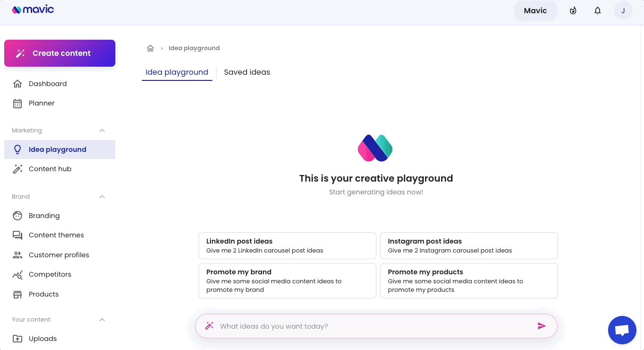Collapse the Your content section
Screen dimensions: 644x350
click(102, 320)
